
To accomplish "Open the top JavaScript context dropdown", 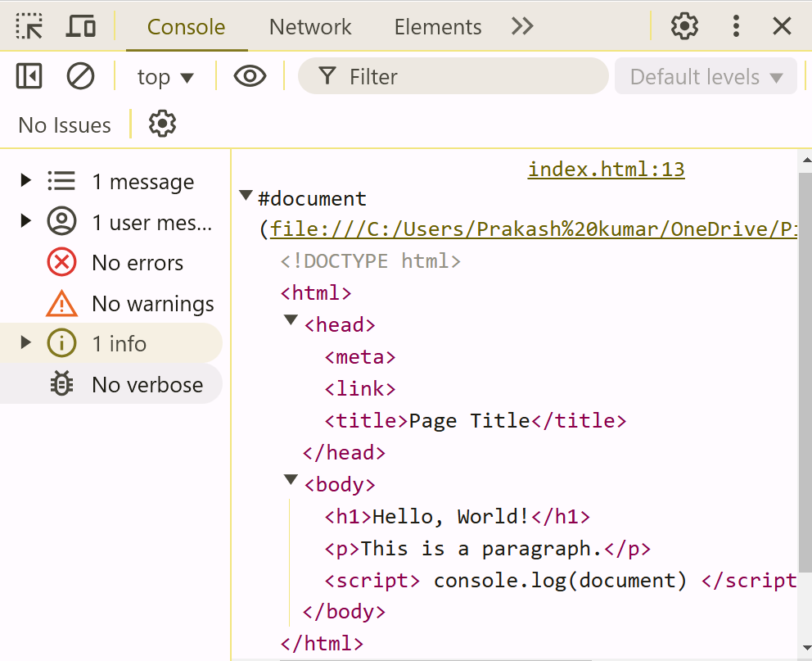I will pyautogui.click(x=165, y=77).
